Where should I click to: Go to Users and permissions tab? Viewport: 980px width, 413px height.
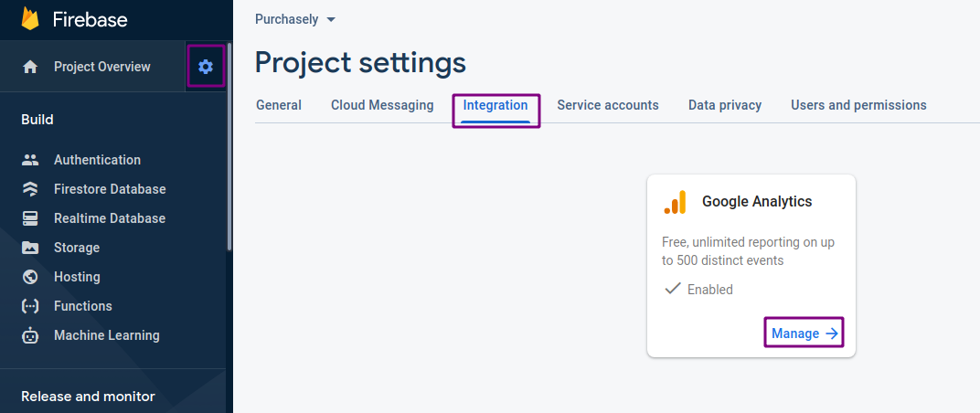(858, 105)
